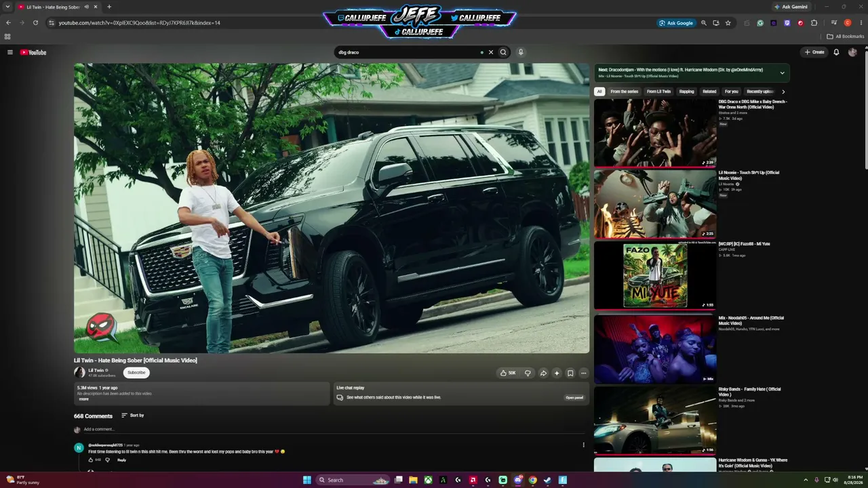Open the first comment's options menu
Screen dimensions: 868x488
[x=583, y=445]
